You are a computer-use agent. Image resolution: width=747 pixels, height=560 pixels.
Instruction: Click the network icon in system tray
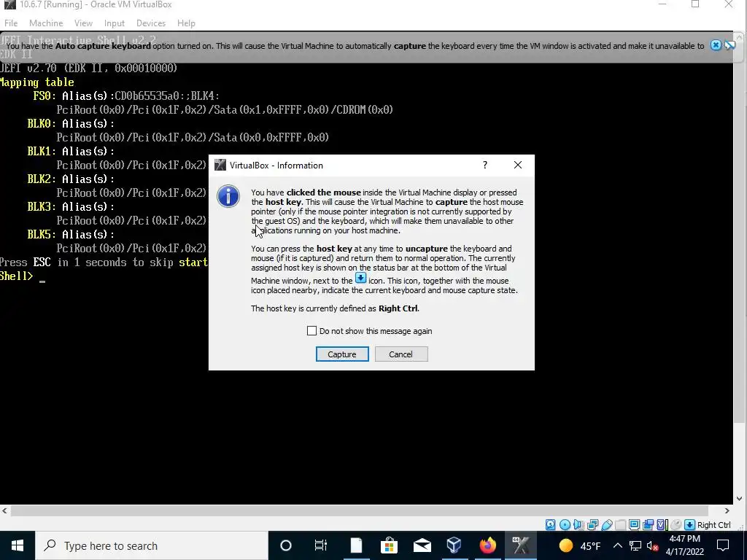[x=635, y=545]
